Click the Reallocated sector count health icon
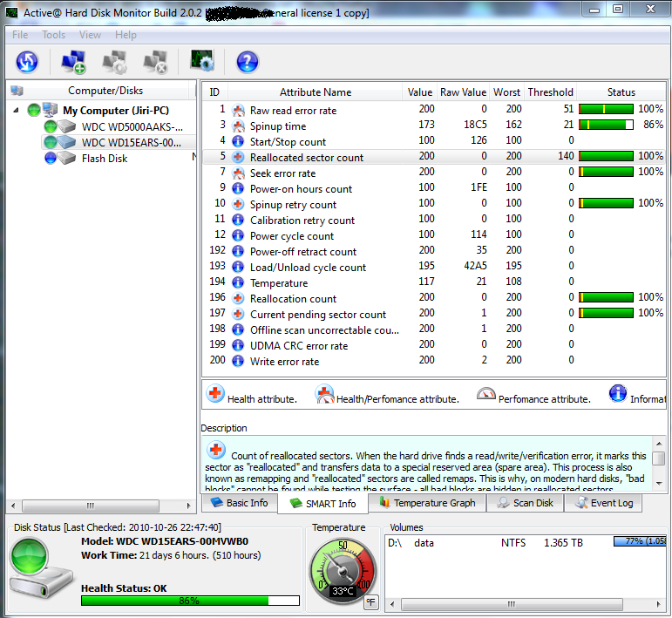The width and height of the screenshot is (672, 618). [x=238, y=157]
